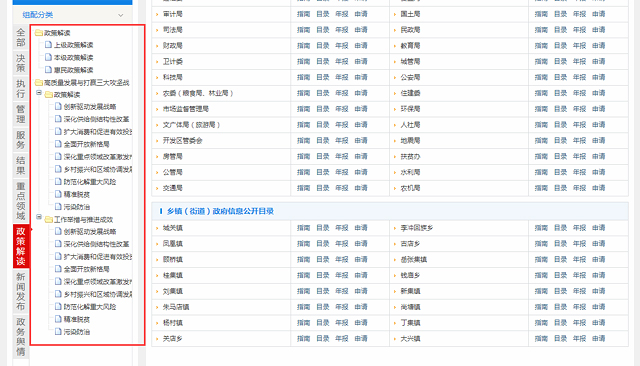Switch to the 新闻发布 vertical tab

point(21,292)
